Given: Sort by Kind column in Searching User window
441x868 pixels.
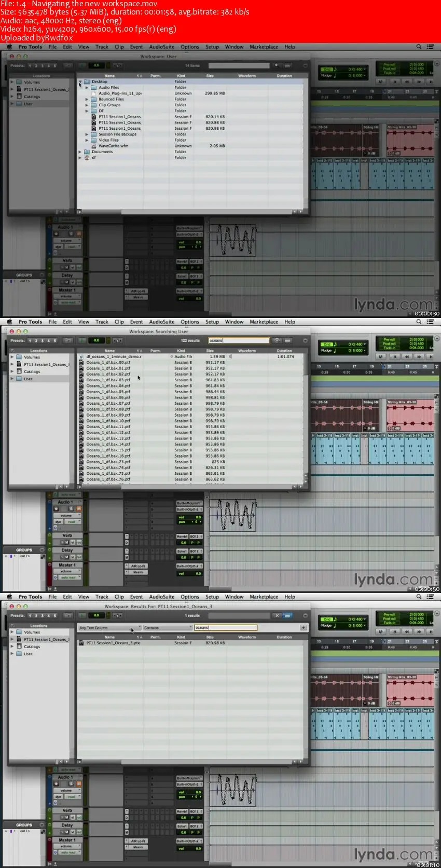Looking at the screenshot, I should (181, 351).
